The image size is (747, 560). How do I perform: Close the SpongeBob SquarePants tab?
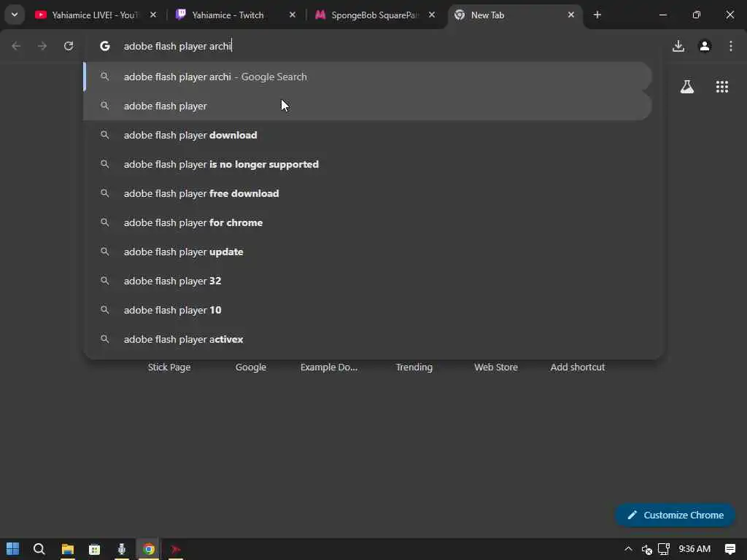click(432, 15)
